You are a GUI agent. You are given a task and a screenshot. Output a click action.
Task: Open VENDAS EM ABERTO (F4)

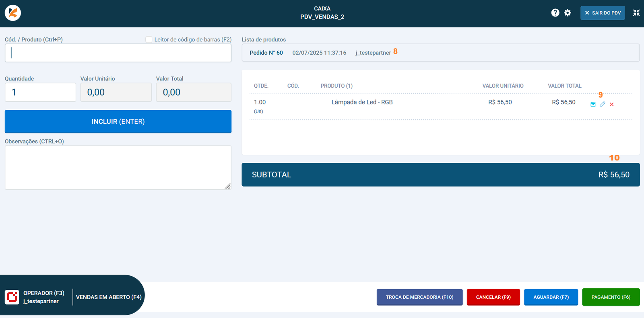click(x=109, y=297)
